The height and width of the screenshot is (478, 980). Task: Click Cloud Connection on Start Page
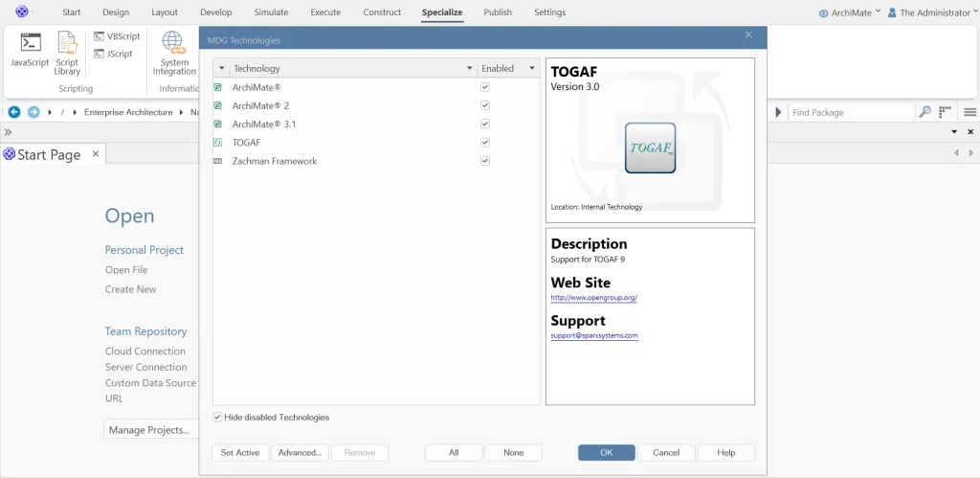[145, 351]
